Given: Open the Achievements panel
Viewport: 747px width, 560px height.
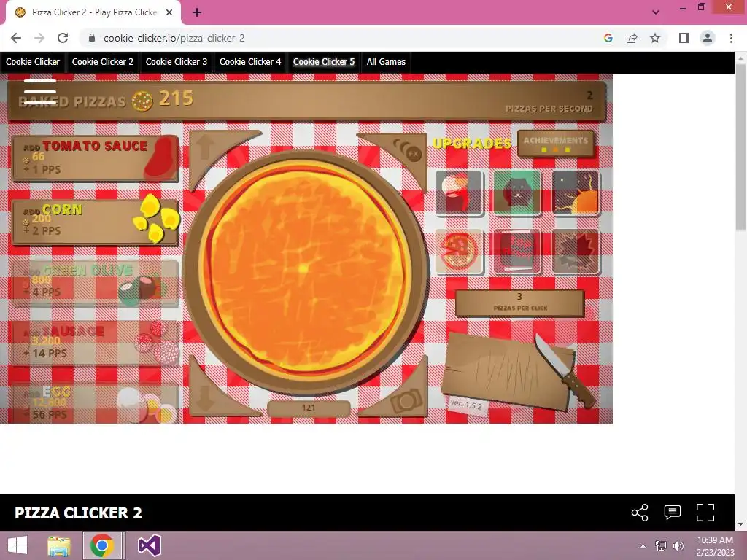Looking at the screenshot, I should tap(556, 144).
